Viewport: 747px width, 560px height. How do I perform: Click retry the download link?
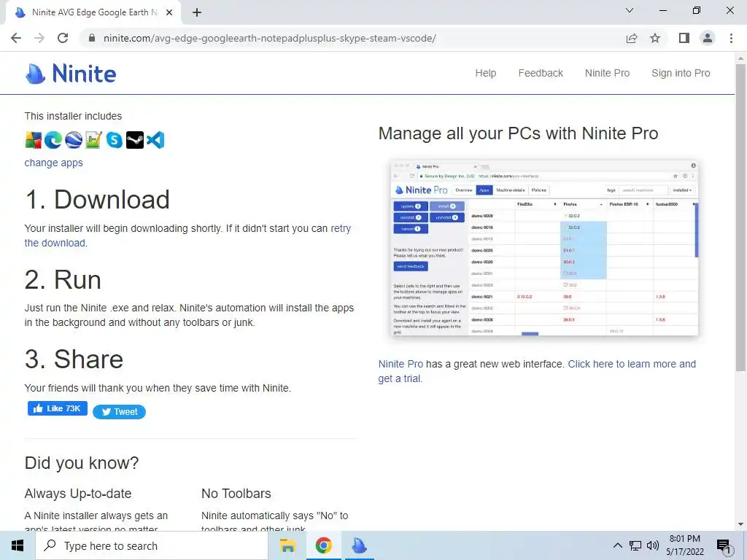187,236
